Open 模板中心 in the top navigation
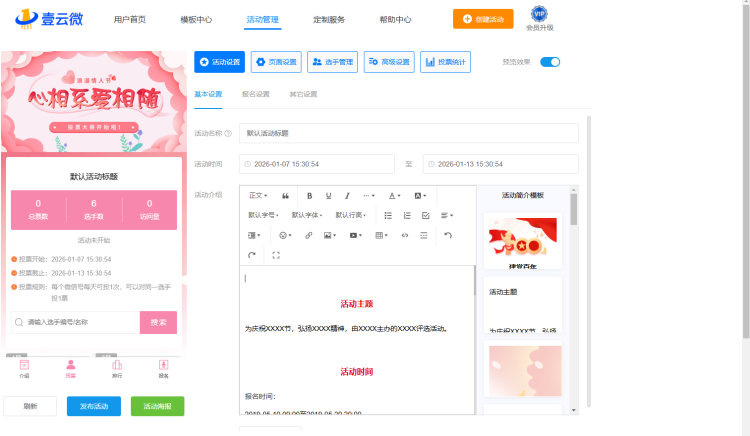Image resolution: width=750 pixels, height=436 pixels. [196, 19]
